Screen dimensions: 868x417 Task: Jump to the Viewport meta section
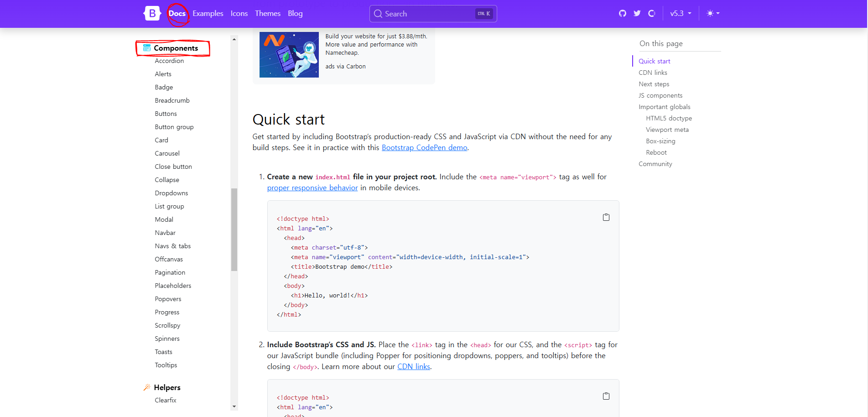[x=667, y=130]
